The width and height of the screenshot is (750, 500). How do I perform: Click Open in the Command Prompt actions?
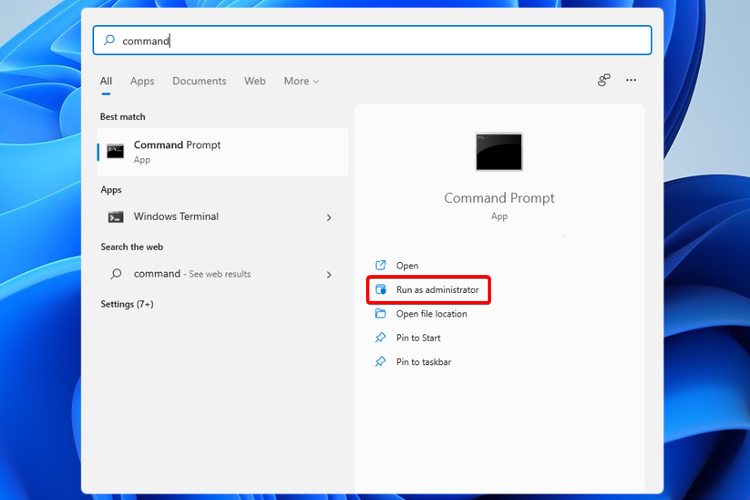tap(407, 266)
